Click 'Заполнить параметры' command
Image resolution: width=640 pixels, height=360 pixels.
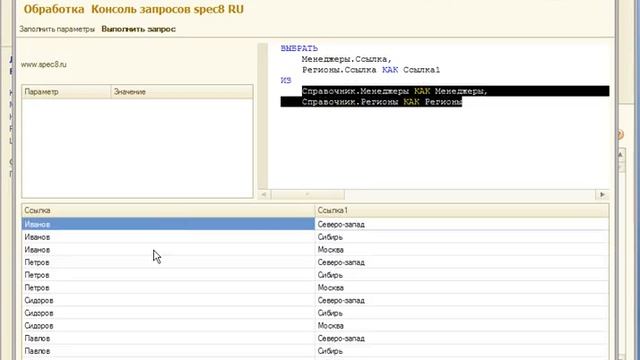(x=57, y=29)
